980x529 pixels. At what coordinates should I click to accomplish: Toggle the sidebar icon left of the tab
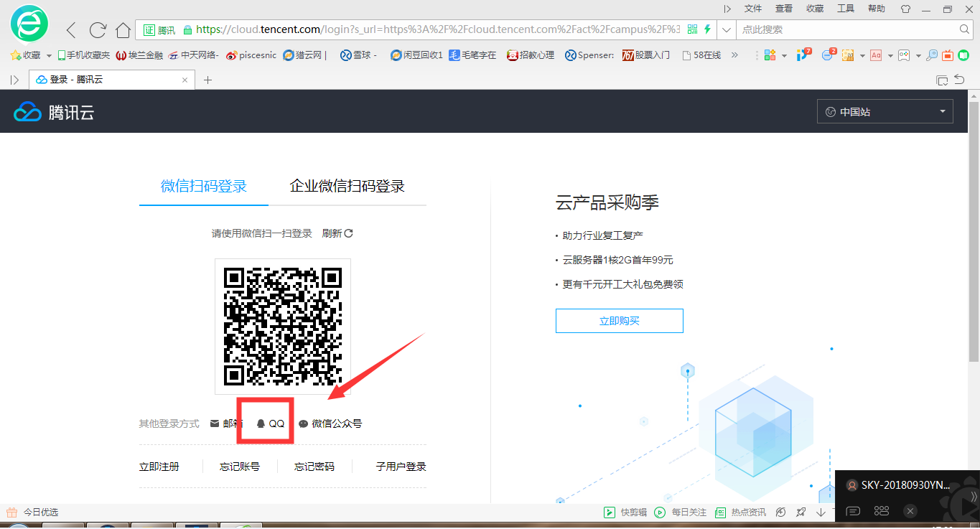14,80
